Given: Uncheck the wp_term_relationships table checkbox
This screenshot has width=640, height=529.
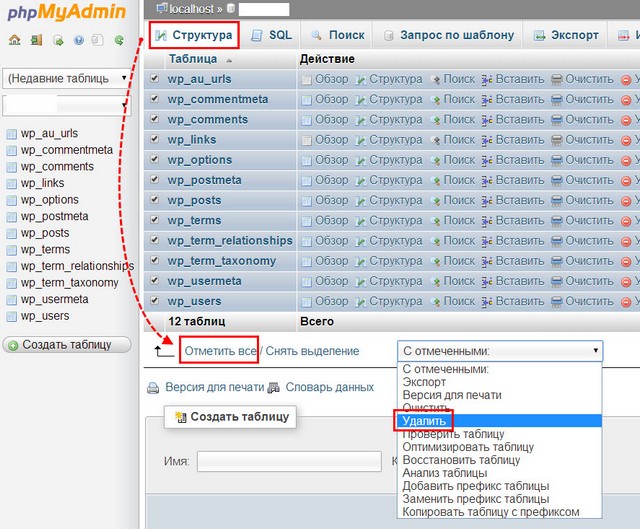Looking at the screenshot, I should tap(154, 240).
